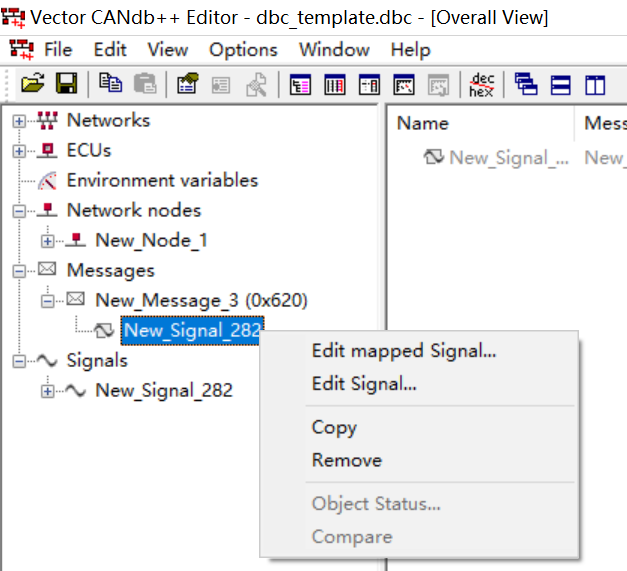Viewport: 627px width, 571px height.
Task: Click the third view window toolbar icon
Action: [x=369, y=85]
